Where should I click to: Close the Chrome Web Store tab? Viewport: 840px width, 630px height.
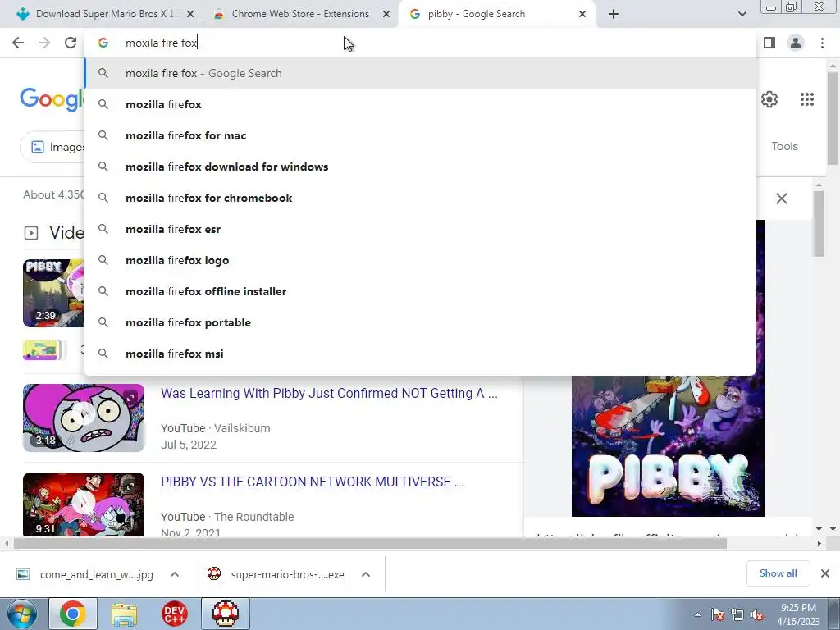pyautogui.click(x=386, y=15)
